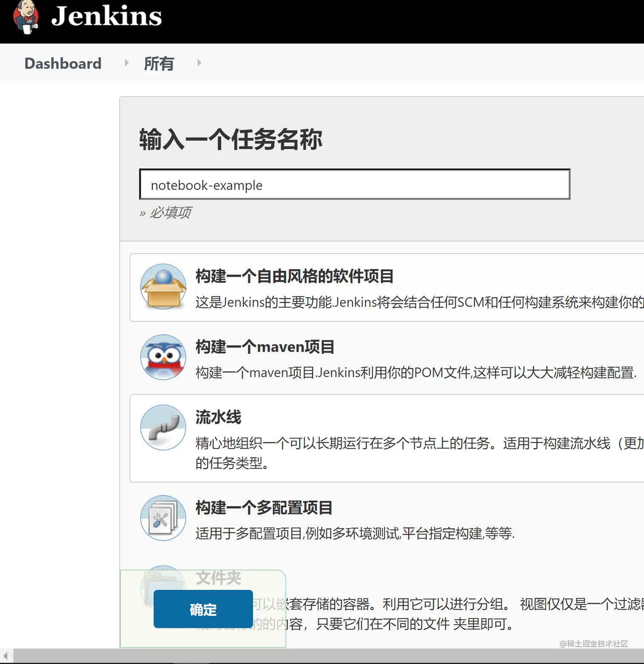Open the 所有 breadcrumb view
Image resolution: width=644 pixels, height=664 pixels.
[x=159, y=63]
